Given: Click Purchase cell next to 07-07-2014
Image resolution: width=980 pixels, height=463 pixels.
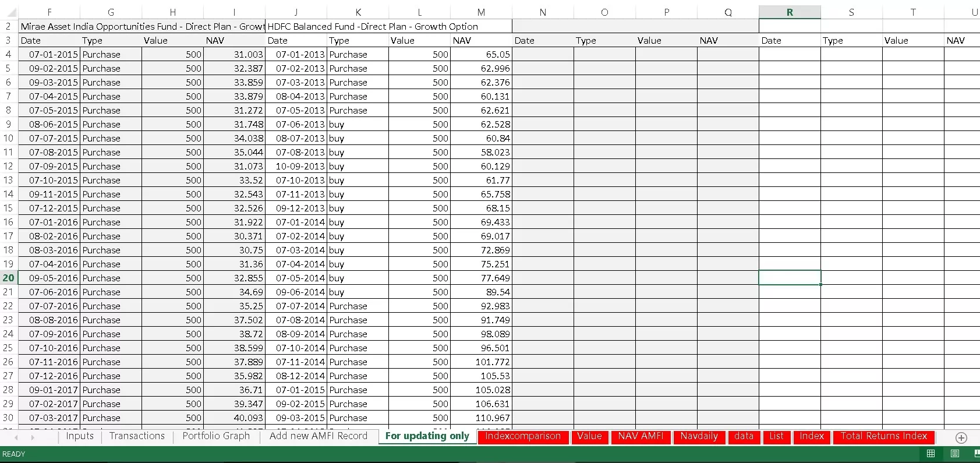Looking at the screenshot, I should pyautogui.click(x=358, y=306).
